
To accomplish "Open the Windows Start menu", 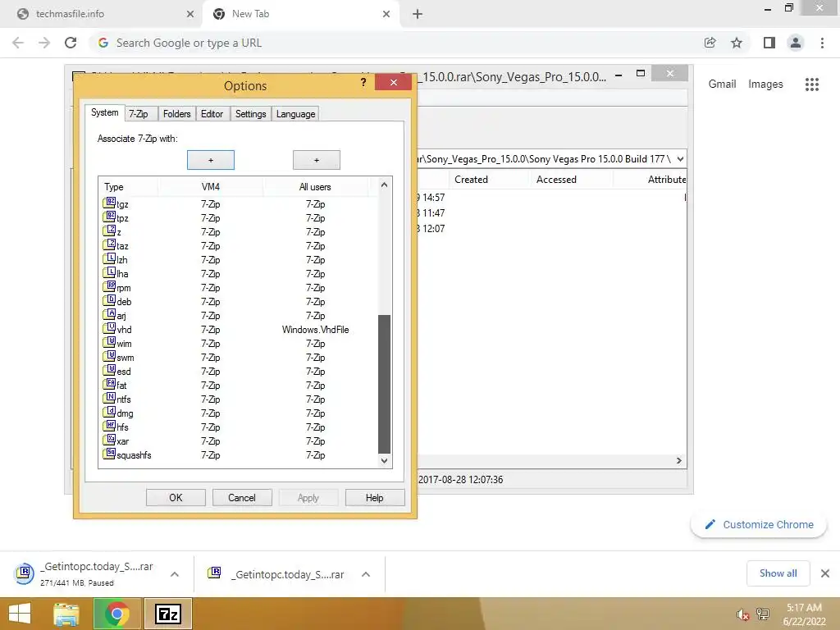I will pyautogui.click(x=20, y=614).
